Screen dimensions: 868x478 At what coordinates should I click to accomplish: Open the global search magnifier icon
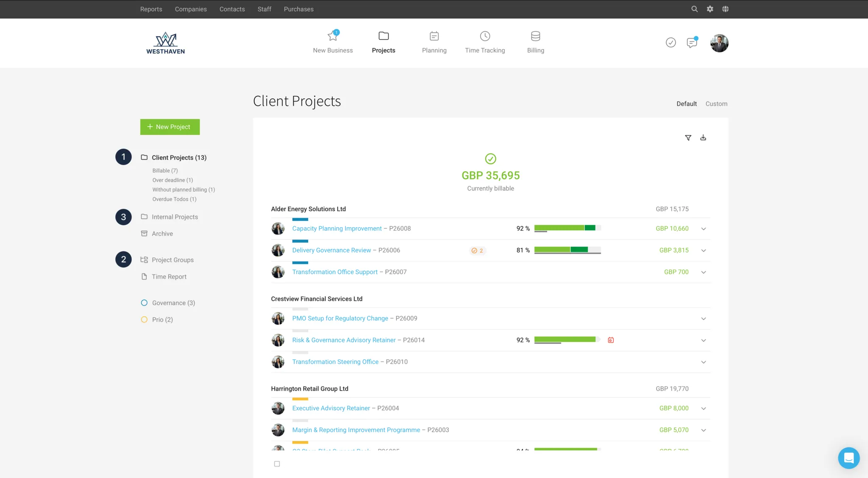click(694, 8)
